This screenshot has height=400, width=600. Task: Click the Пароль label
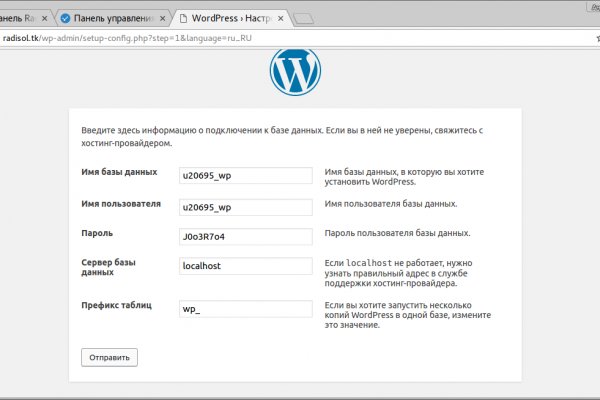pyautogui.click(x=99, y=233)
